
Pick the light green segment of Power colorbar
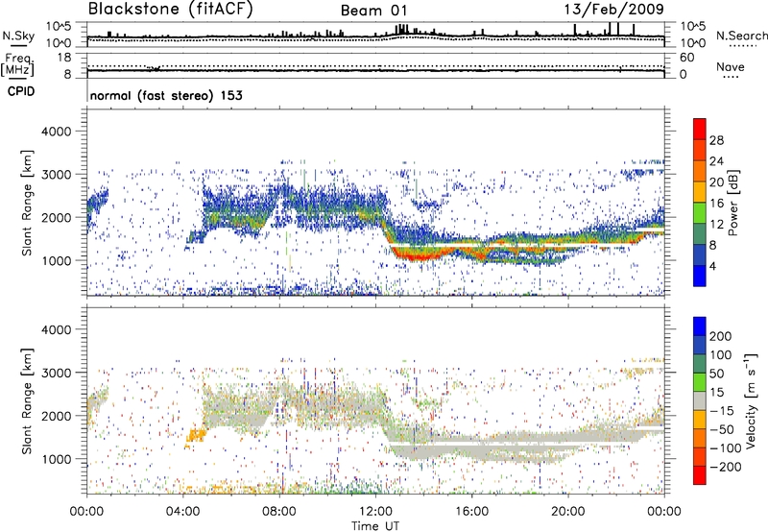pyautogui.click(x=700, y=212)
